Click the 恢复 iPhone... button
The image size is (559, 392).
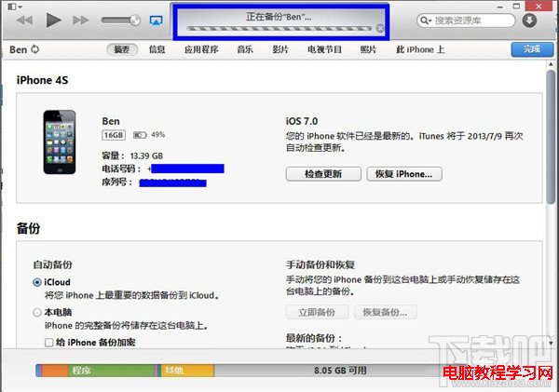coord(404,174)
